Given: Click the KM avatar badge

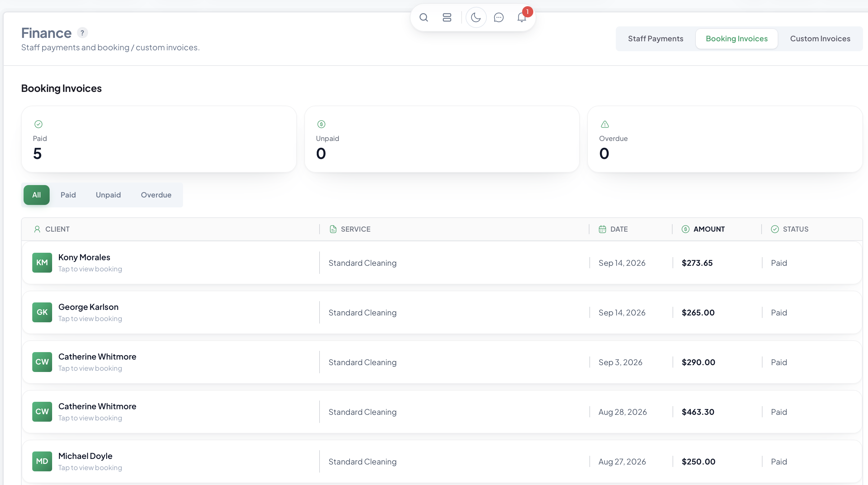Looking at the screenshot, I should [42, 263].
